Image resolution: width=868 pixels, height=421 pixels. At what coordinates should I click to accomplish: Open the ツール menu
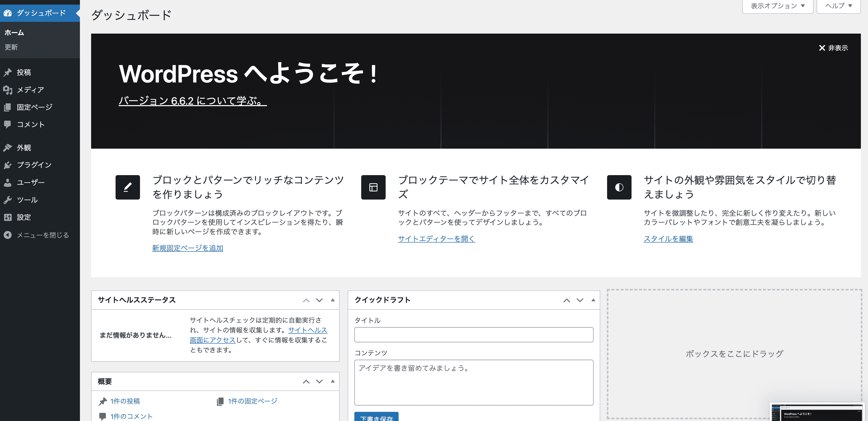(40, 200)
